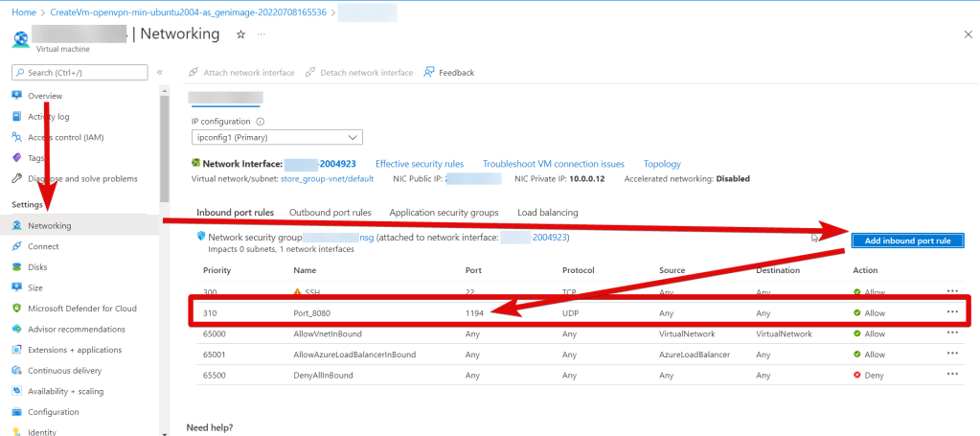
Task: Open the Tags sidebar icon
Action: pos(17,158)
